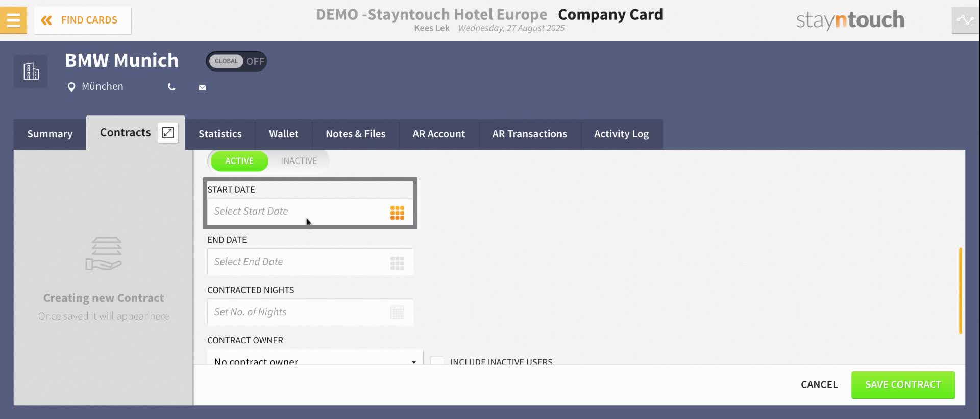Click the Find Cards back arrow

pyautogui.click(x=46, y=20)
